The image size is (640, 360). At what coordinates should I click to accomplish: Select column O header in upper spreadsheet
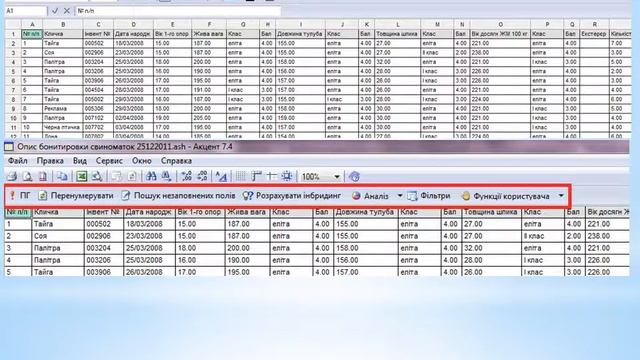point(500,24)
